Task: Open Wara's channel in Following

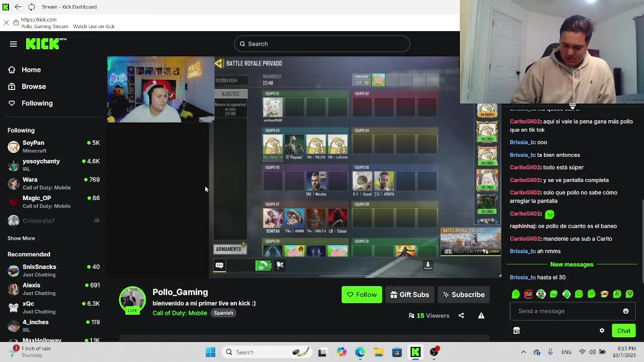Action: pyautogui.click(x=54, y=184)
